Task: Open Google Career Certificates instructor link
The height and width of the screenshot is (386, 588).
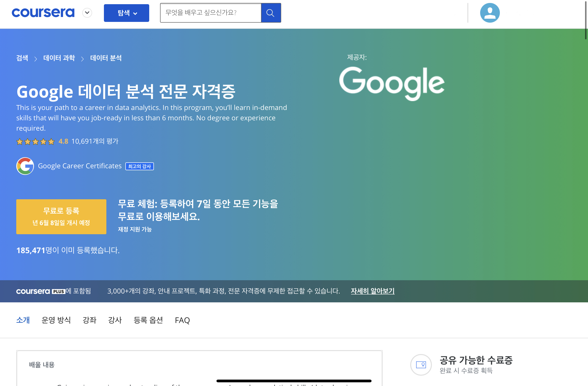Action: [80, 166]
